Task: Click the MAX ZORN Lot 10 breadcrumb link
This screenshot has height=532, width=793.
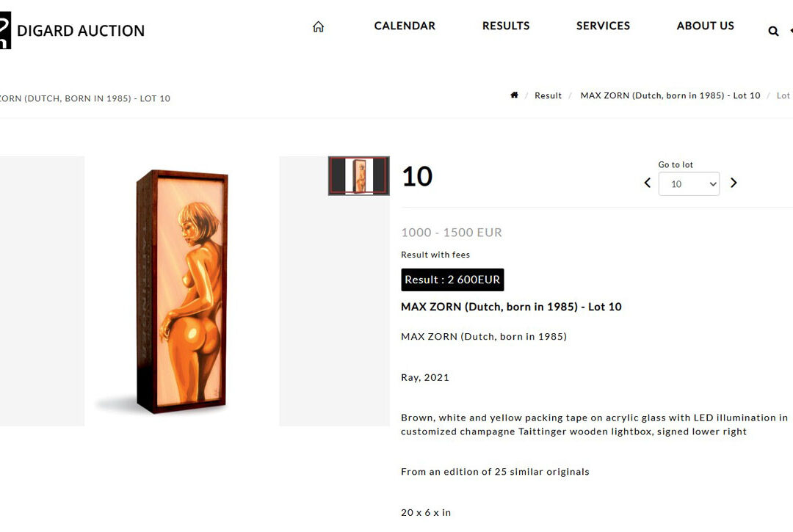Action: click(x=670, y=96)
